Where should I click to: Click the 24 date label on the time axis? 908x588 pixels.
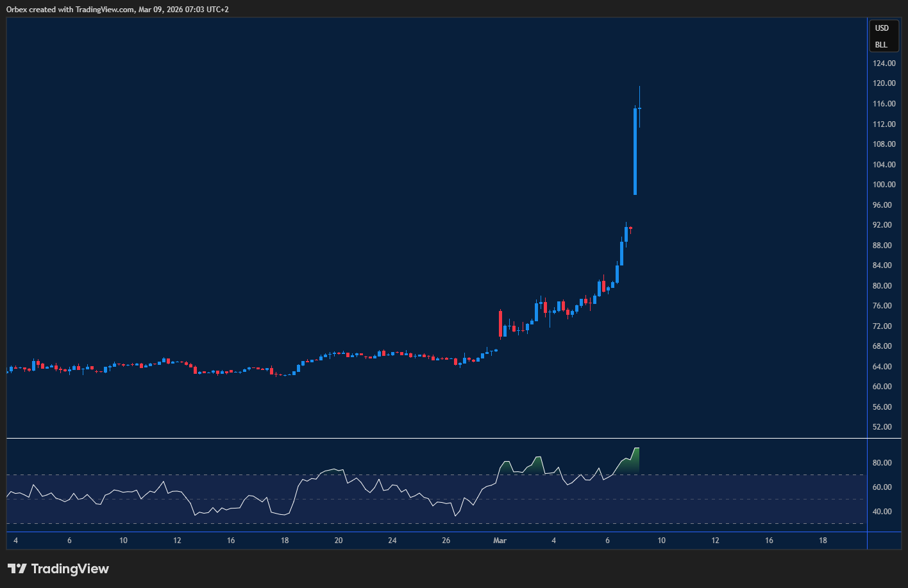pyautogui.click(x=392, y=541)
